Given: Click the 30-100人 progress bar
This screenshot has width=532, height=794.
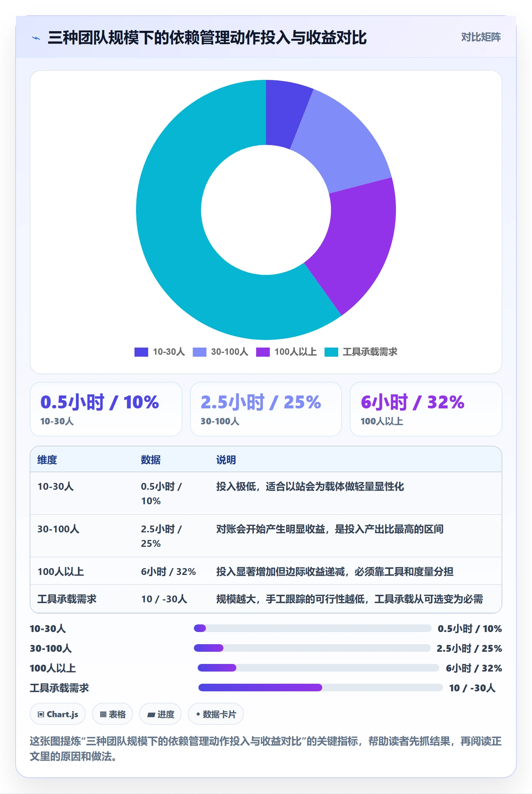Looking at the screenshot, I should pyautogui.click(x=312, y=648).
